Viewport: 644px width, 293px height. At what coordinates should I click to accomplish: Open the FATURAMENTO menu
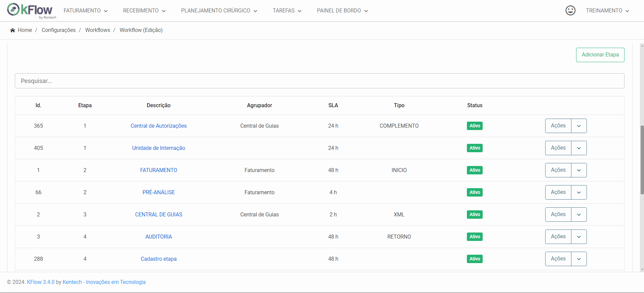[86, 11]
